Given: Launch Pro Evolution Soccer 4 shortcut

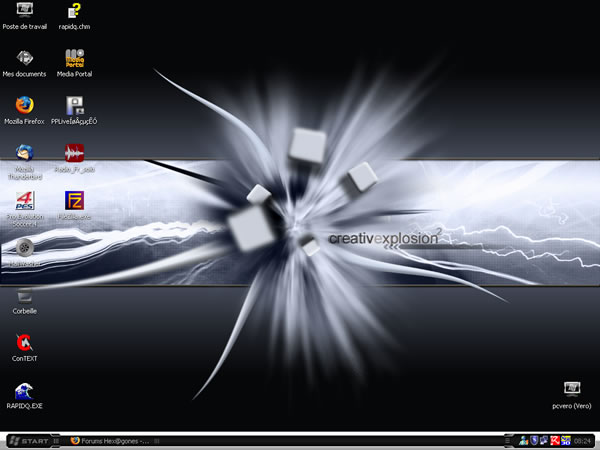Looking at the screenshot, I should [x=25, y=200].
